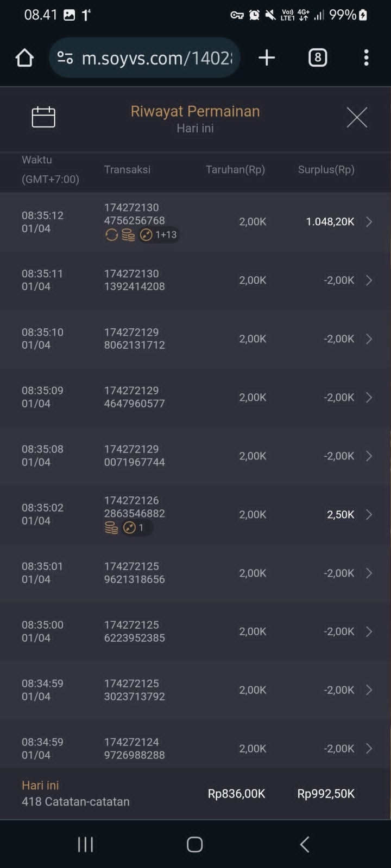Tap the Hari ini summary footer

(75, 794)
